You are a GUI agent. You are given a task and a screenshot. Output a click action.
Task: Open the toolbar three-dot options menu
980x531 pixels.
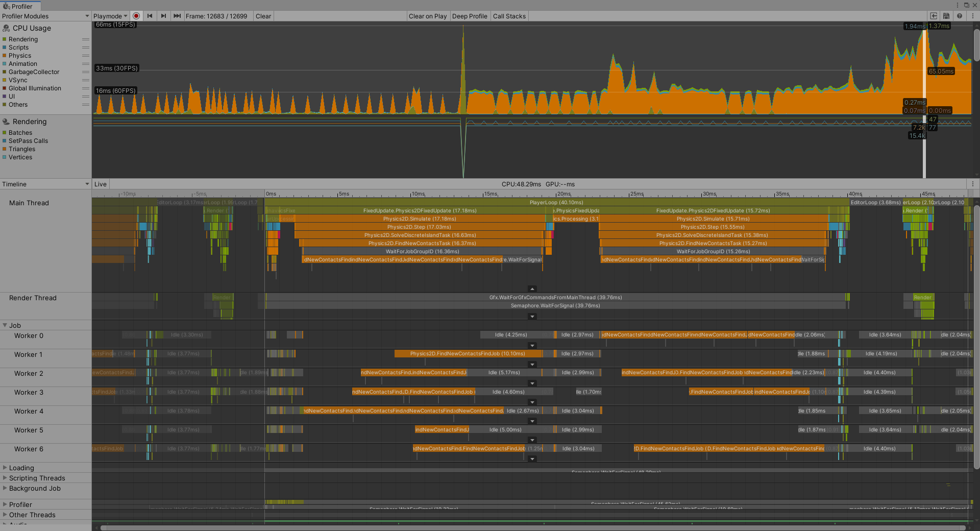point(973,16)
